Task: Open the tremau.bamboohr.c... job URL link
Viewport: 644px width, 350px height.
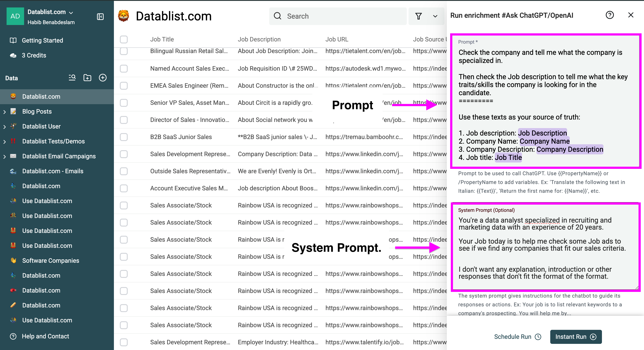Action: click(x=364, y=137)
